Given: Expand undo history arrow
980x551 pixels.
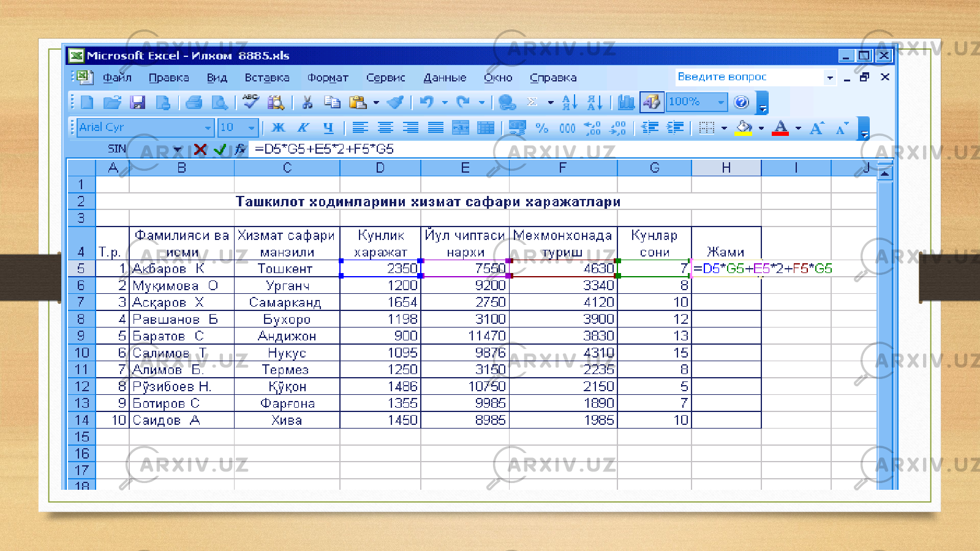Looking at the screenshot, I should click(445, 102).
